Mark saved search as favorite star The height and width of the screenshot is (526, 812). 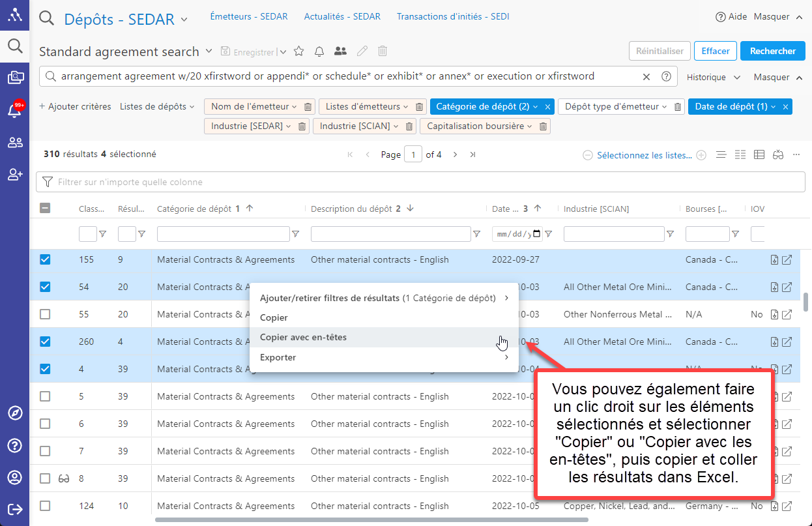(299, 51)
